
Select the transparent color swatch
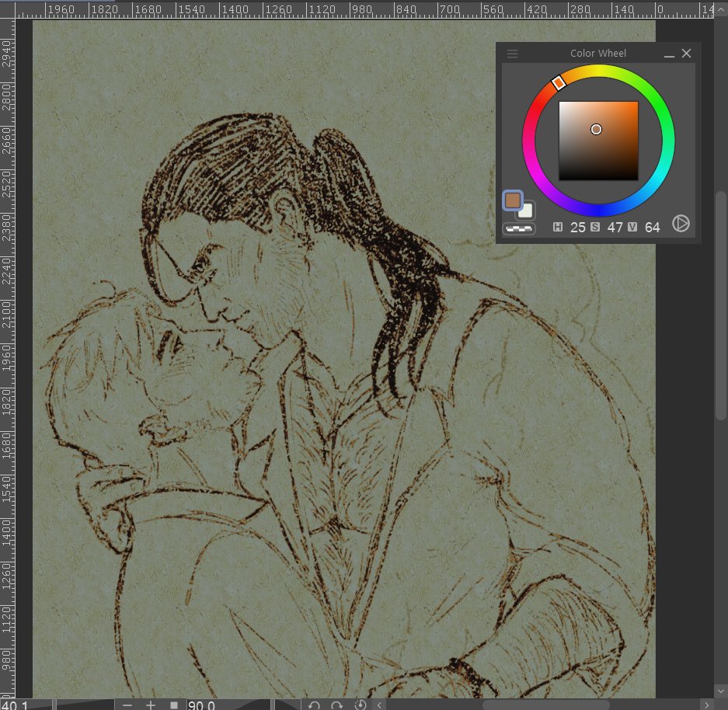point(518,228)
